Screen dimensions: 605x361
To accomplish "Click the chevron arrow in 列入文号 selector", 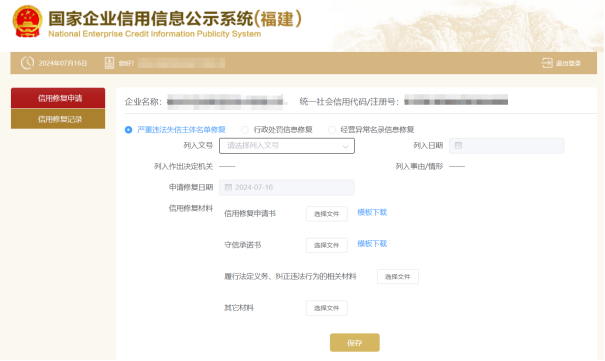I will click(345, 146).
